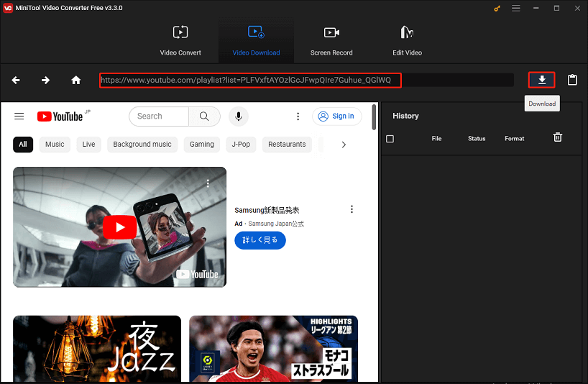The height and width of the screenshot is (384, 588).
Task: Sign in to YouTube
Action: (336, 116)
